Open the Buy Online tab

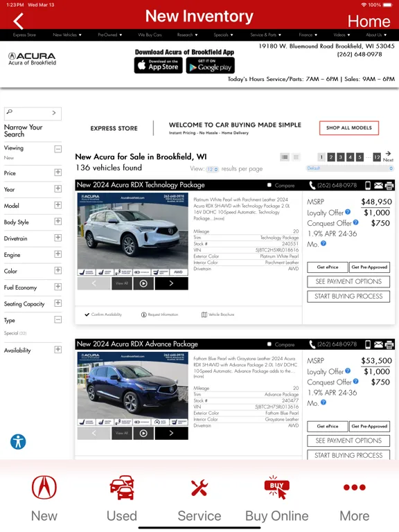pyautogui.click(x=277, y=488)
